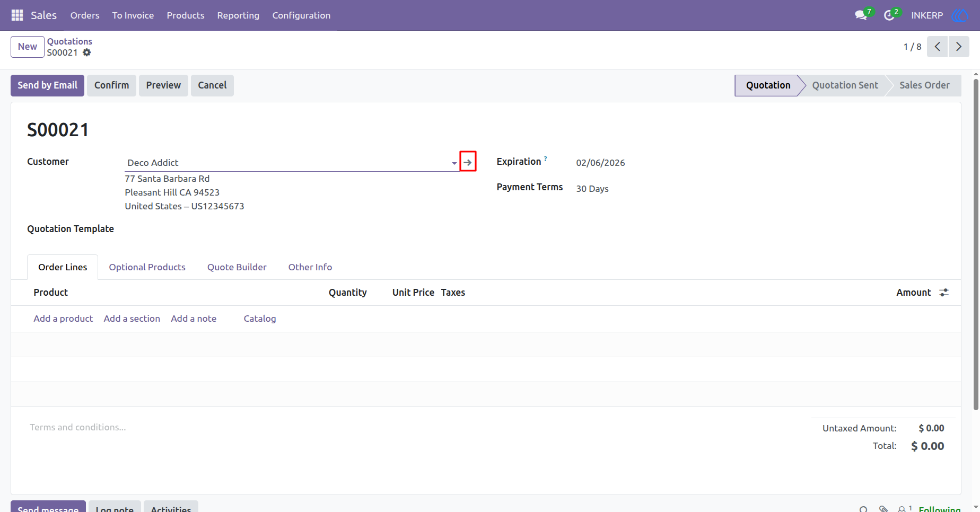This screenshot has height=512, width=980.
Task: Open the activities clock icon
Action: coord(889,15)
